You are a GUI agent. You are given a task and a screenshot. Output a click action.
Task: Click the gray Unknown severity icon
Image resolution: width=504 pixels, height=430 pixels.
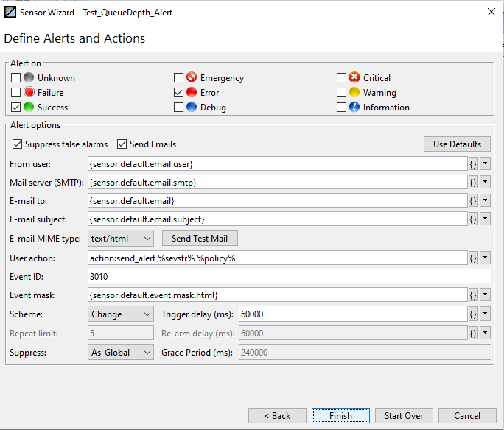click(x=29, y=78)
